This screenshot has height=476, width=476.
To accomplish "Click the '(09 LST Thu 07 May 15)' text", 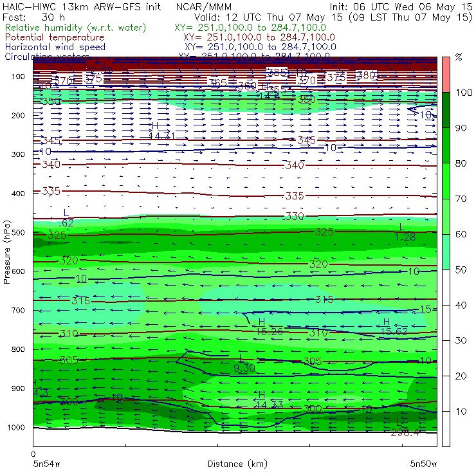I will 410,17.
